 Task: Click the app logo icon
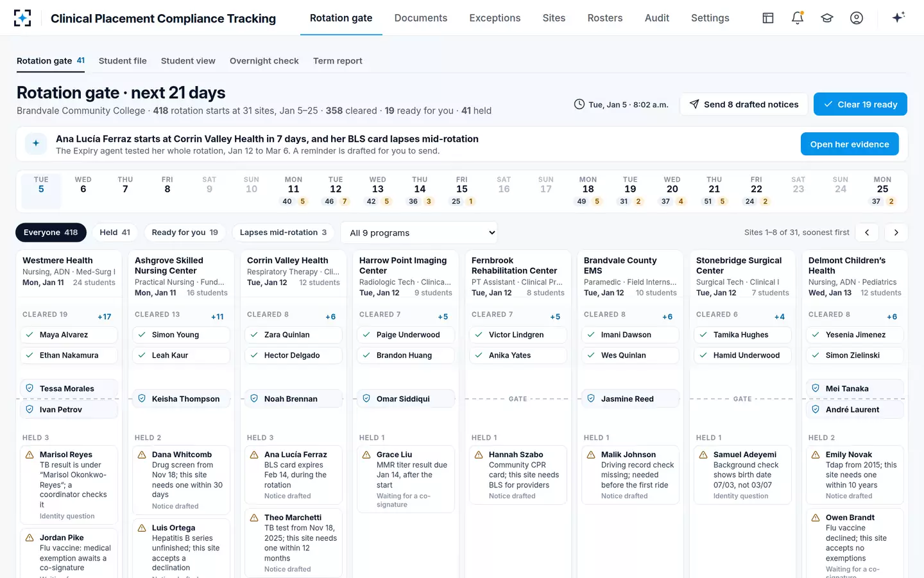coord(22,18)
